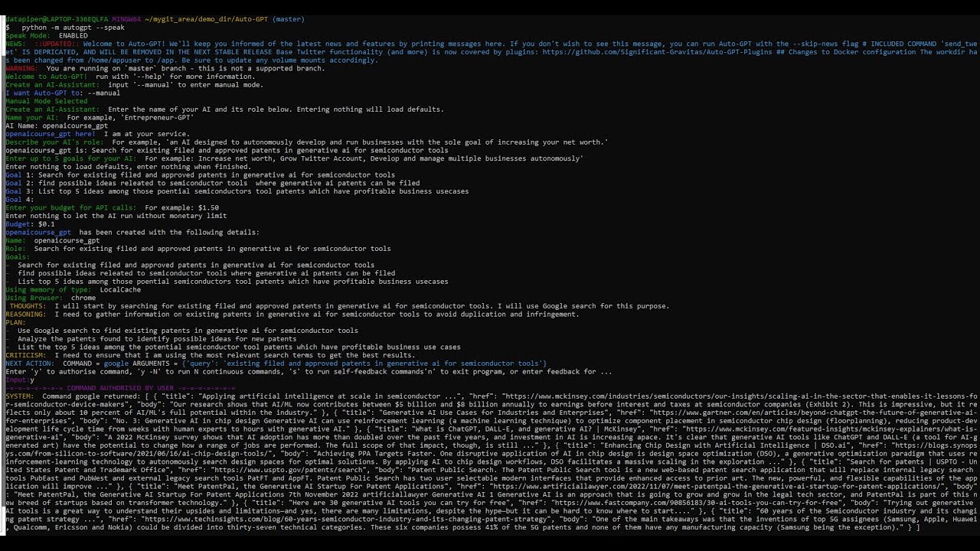Image resolution: width=980 pixels, height=551 pixels.
Task: Click the 'Goals:' label in the details
Action: (x=18, y=257)
